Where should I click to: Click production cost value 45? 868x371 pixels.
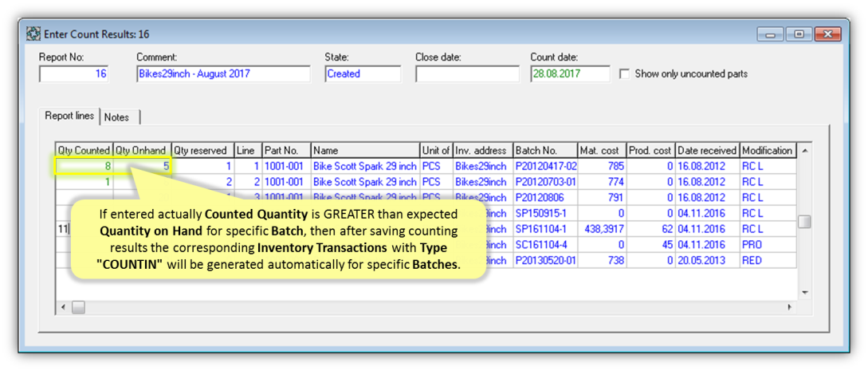click(x=650, y=244)
